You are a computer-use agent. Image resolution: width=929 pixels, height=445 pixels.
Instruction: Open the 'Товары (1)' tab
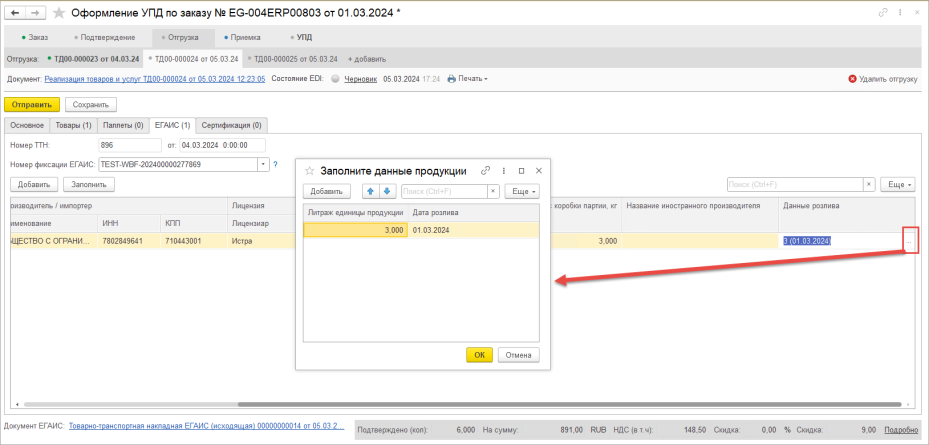tap(73, 126)
